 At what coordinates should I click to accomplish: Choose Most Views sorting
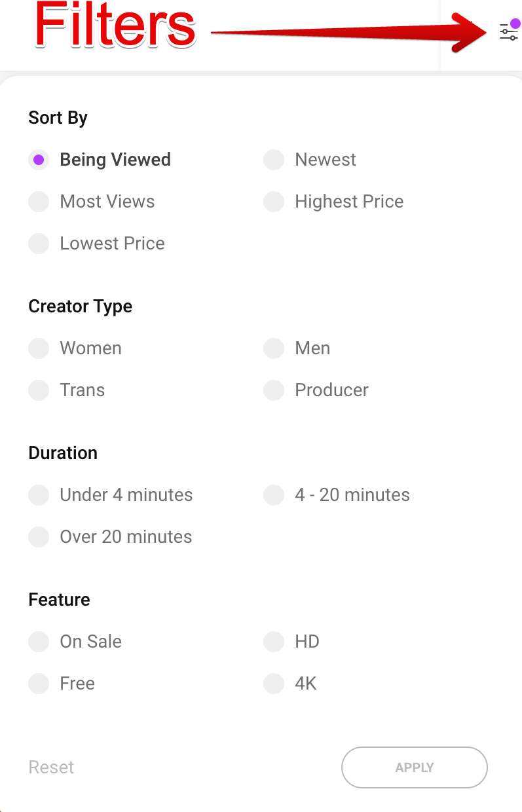pos(39,202)
